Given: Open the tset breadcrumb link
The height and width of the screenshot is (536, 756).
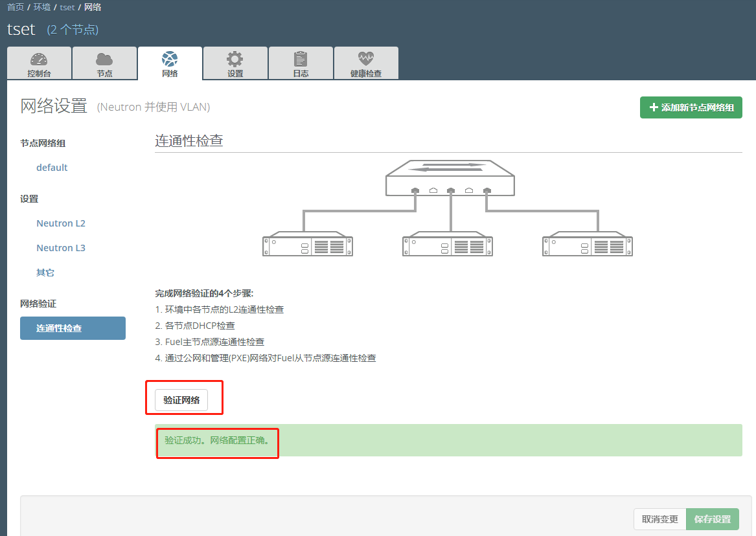Looking at the screenshot, I should click(67, 7).
